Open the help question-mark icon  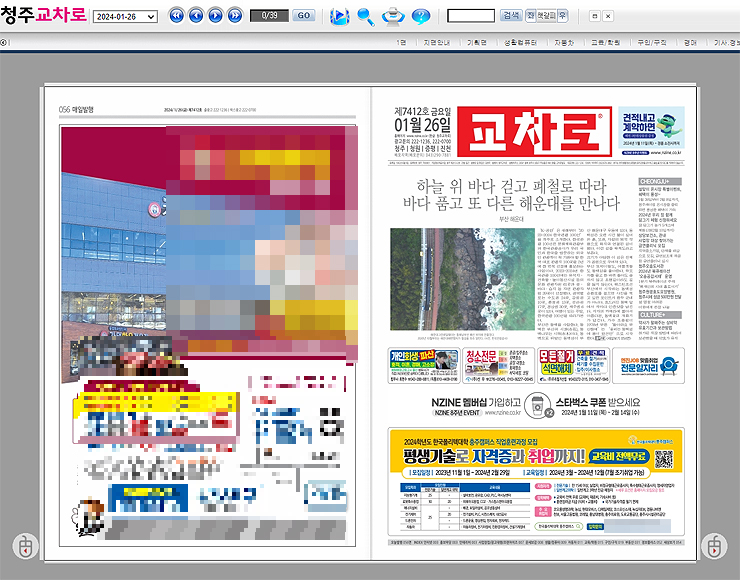coord(420,17)
